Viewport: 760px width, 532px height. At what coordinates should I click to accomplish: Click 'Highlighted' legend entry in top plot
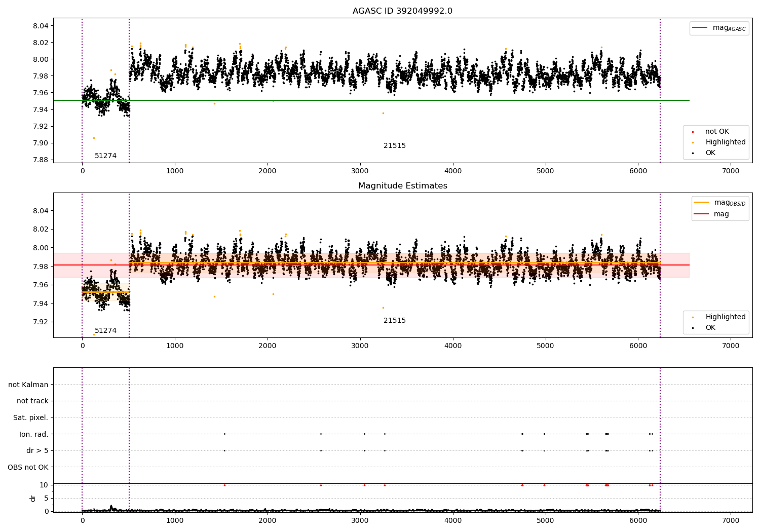[x=719, y=142]
